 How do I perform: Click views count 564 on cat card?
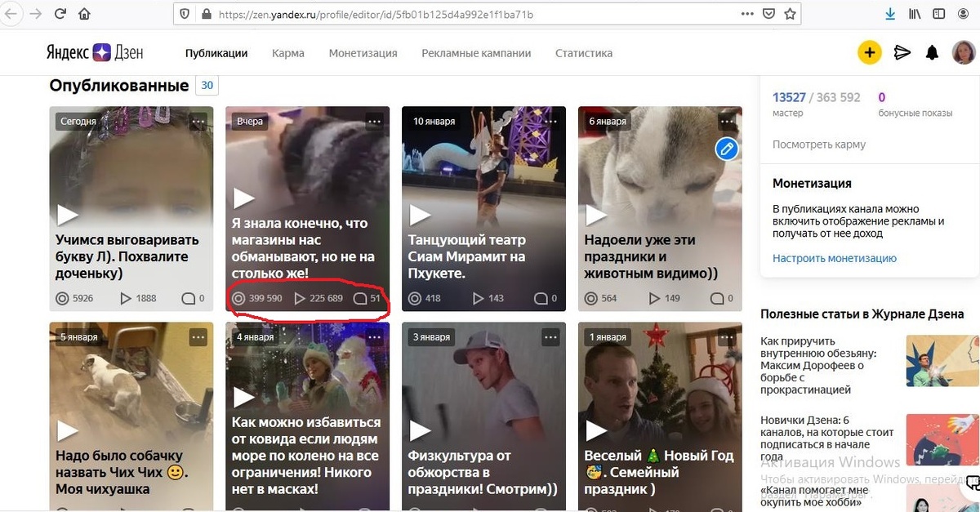[600, 298]
